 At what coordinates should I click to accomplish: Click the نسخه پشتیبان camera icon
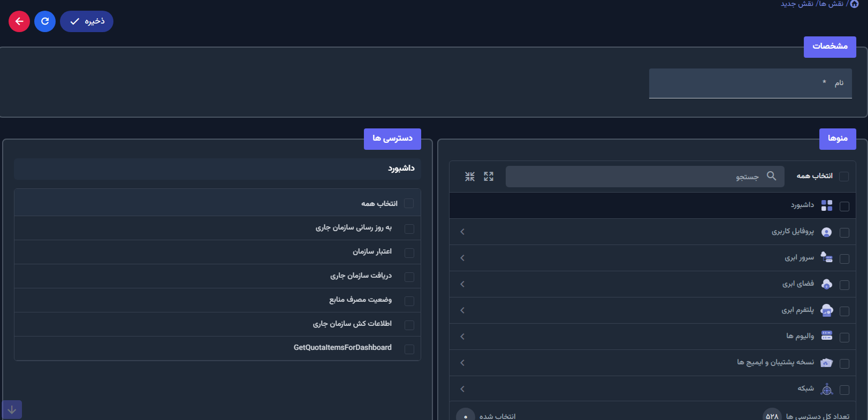pyautogui.click(x=827, y=363)
